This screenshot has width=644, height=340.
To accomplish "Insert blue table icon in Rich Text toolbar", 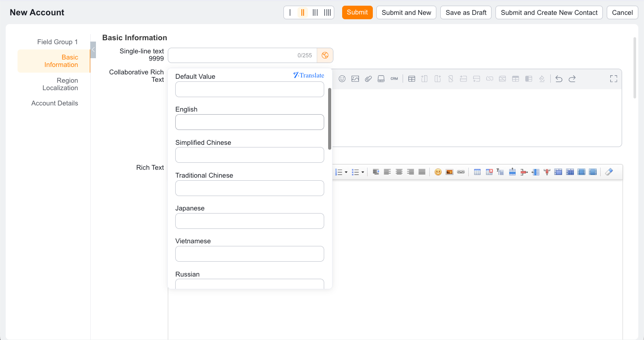I will [x=478, y=172].
